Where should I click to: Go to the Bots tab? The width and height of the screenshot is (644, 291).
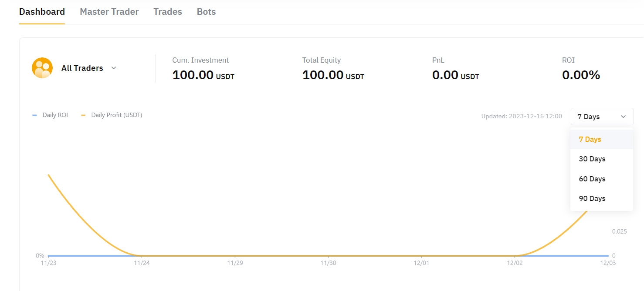[206, 12]
